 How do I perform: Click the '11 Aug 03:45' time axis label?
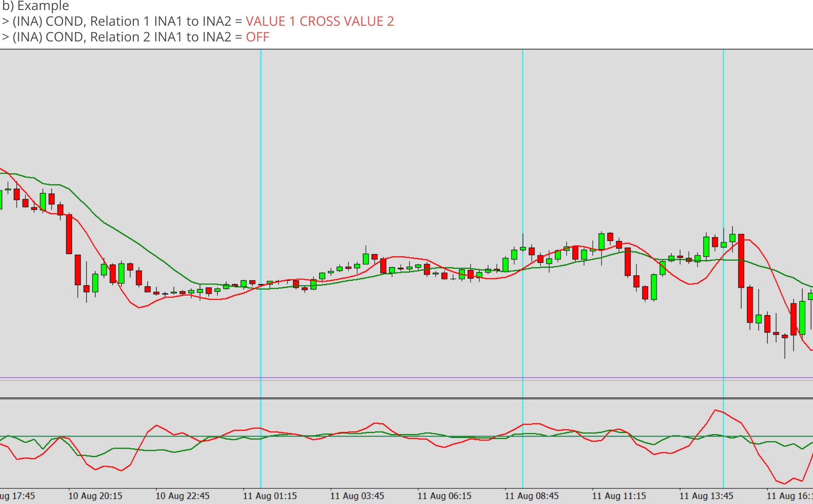tap(357, 496)
